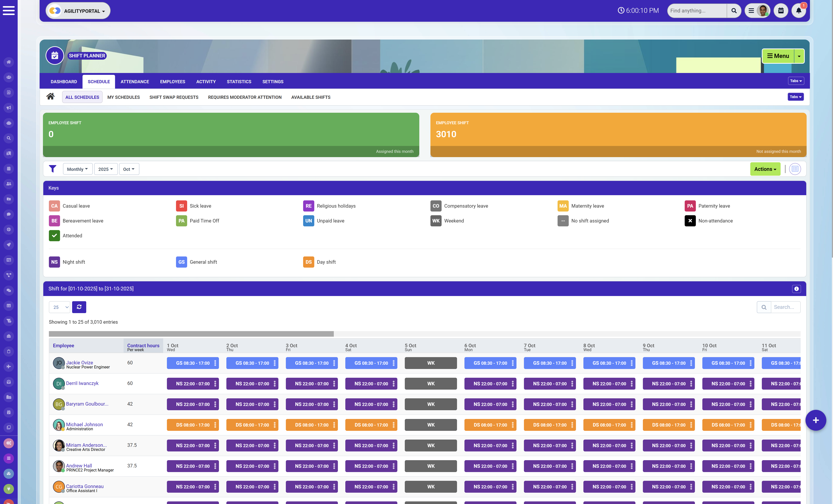The height and width of the screenshot is (504, 833).
Task: Click the floating plus add button
Action: pos(815,420)
